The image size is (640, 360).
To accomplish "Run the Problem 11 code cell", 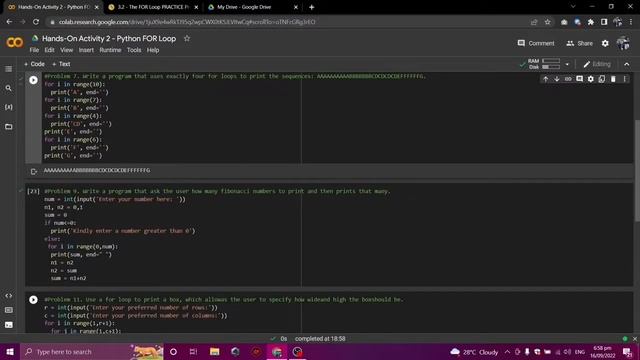I will click(x=33, y=300).
